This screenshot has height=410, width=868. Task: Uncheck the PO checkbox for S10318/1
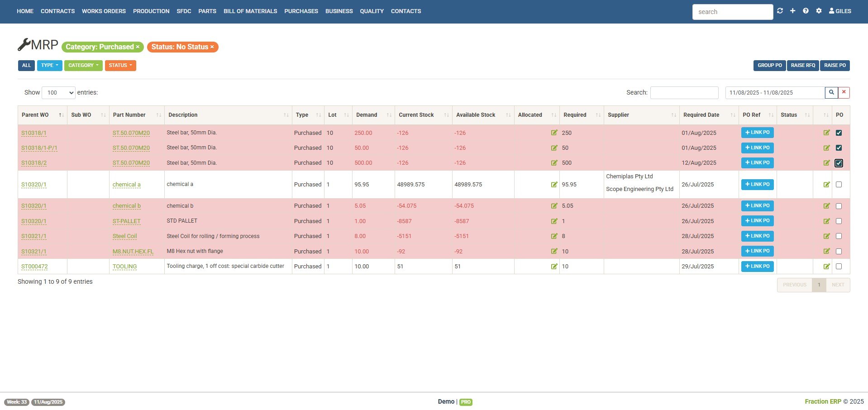click(x=839, y=133)
